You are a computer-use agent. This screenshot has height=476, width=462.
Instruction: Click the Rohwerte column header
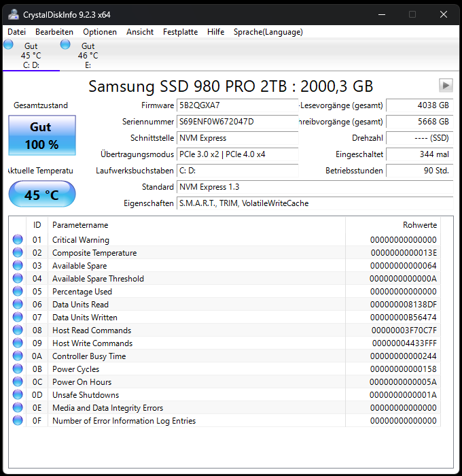(x=393, y=225)
